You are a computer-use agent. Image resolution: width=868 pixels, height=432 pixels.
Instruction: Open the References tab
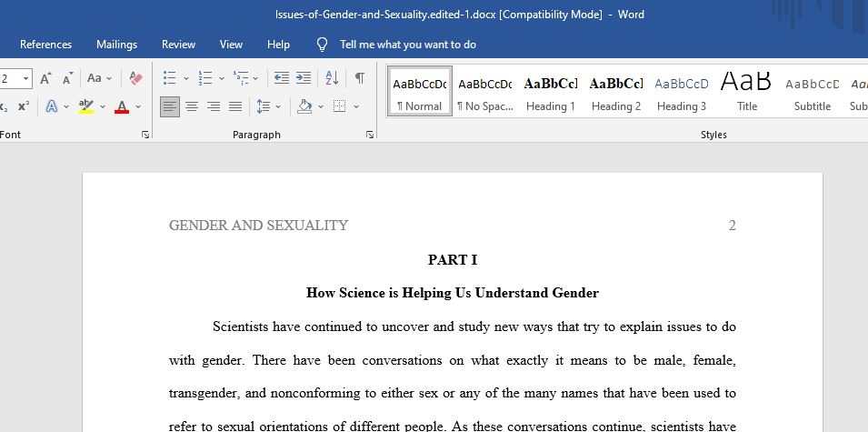[46, 45]
